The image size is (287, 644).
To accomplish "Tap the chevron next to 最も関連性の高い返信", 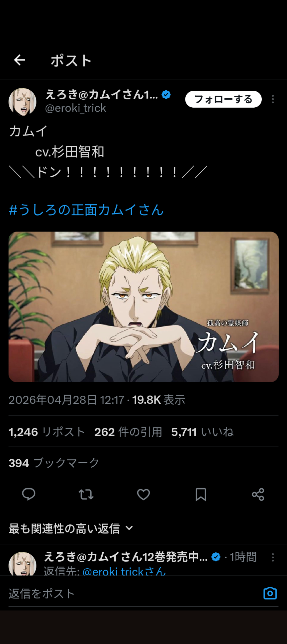I will click(x=129, y=528).
